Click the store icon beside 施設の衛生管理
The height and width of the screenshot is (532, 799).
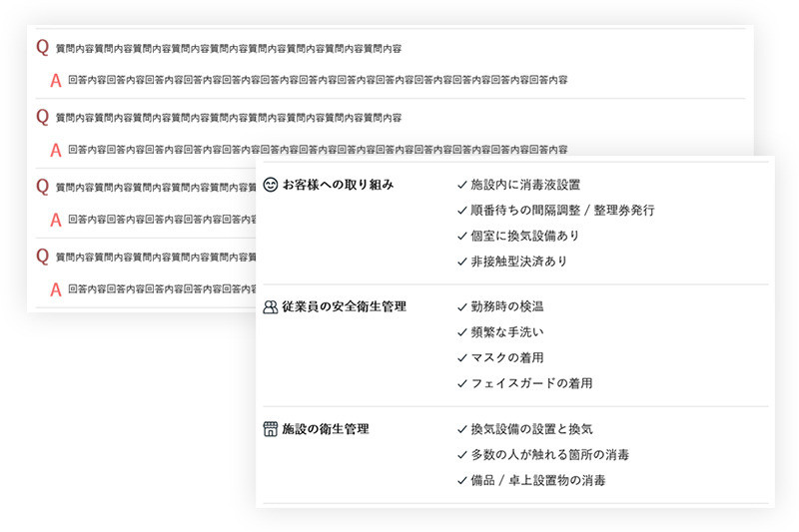[x=270, y=429]
